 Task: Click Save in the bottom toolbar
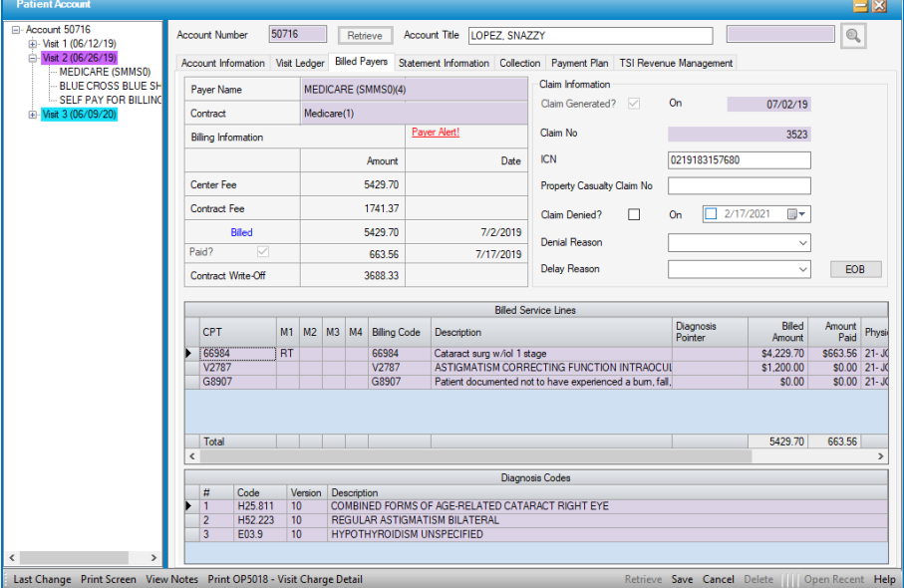[x=682, y=579]
